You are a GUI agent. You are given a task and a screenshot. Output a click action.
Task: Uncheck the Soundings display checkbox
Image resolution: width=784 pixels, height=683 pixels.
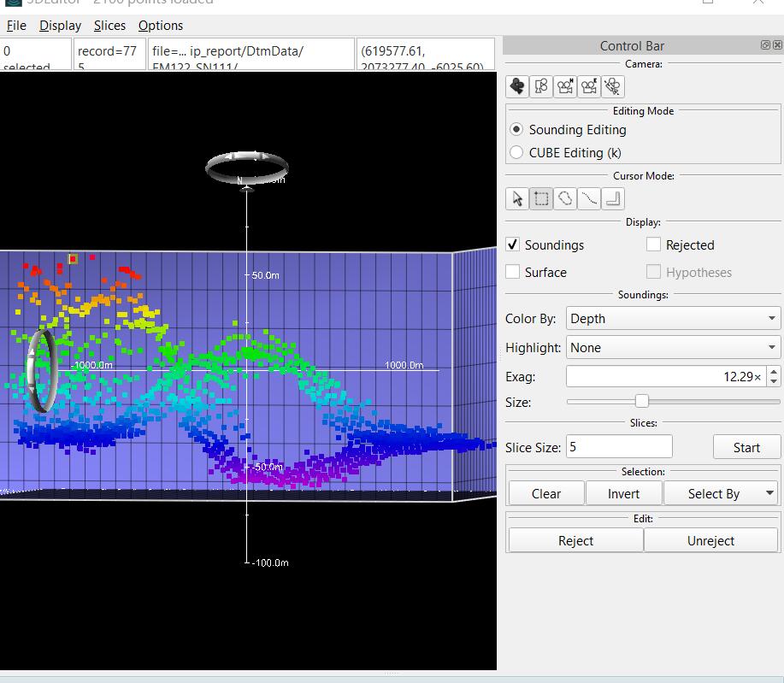512,244
